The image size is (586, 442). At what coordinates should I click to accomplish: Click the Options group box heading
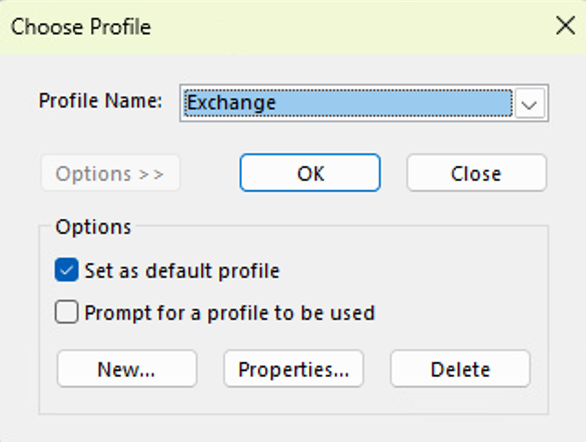coord(93,227)
